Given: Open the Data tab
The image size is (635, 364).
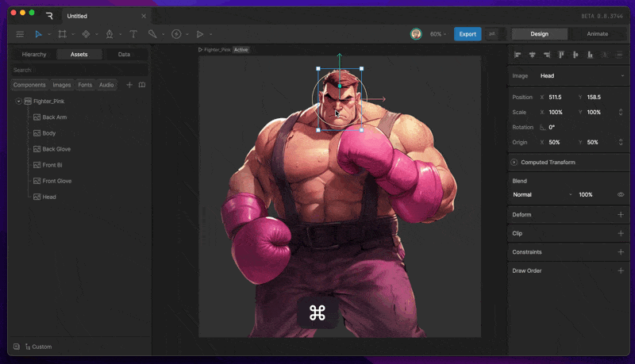Looking at the screenshot, I should 124,55.
